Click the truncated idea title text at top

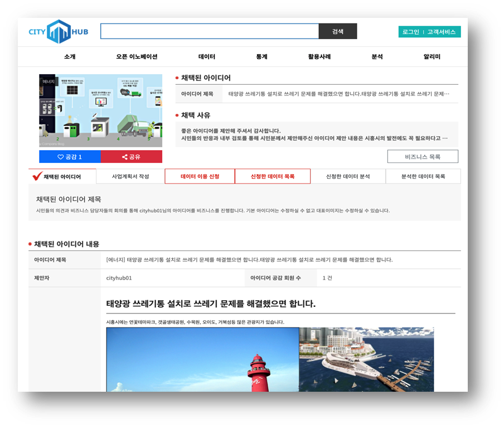pyautogui.click(x=339, y=94)
